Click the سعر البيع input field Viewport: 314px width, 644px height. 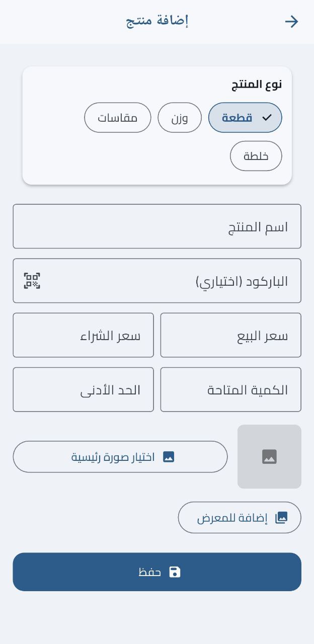(x=231, y=335)
